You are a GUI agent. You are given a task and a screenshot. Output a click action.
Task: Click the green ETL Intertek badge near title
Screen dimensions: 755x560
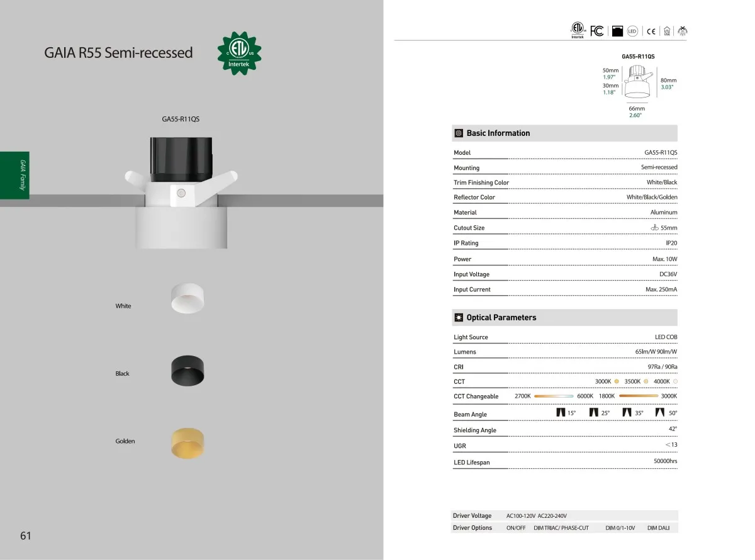coord(239,52)
